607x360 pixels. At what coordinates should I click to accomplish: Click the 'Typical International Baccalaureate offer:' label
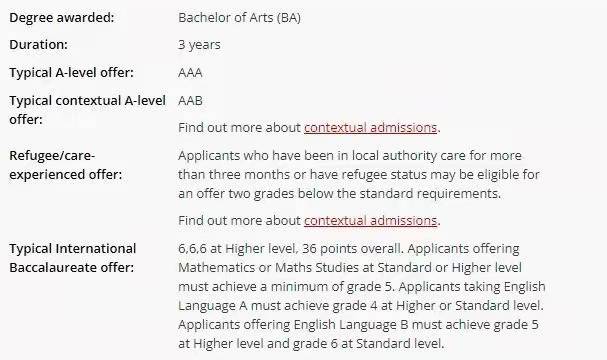[72, 258]
